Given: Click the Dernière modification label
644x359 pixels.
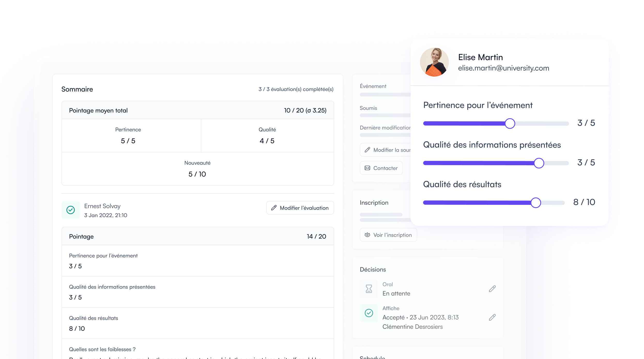Looking at the screenshot, I should click(x=385, y=128).
